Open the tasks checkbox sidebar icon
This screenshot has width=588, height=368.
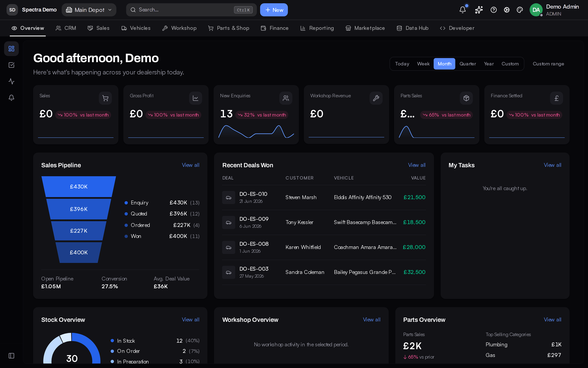[x=11, y=65]
